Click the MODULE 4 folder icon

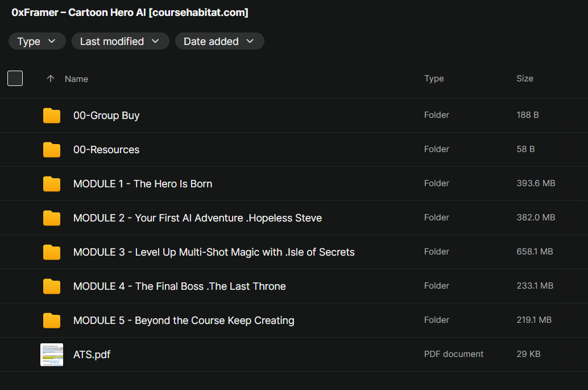tap(52, 286)
